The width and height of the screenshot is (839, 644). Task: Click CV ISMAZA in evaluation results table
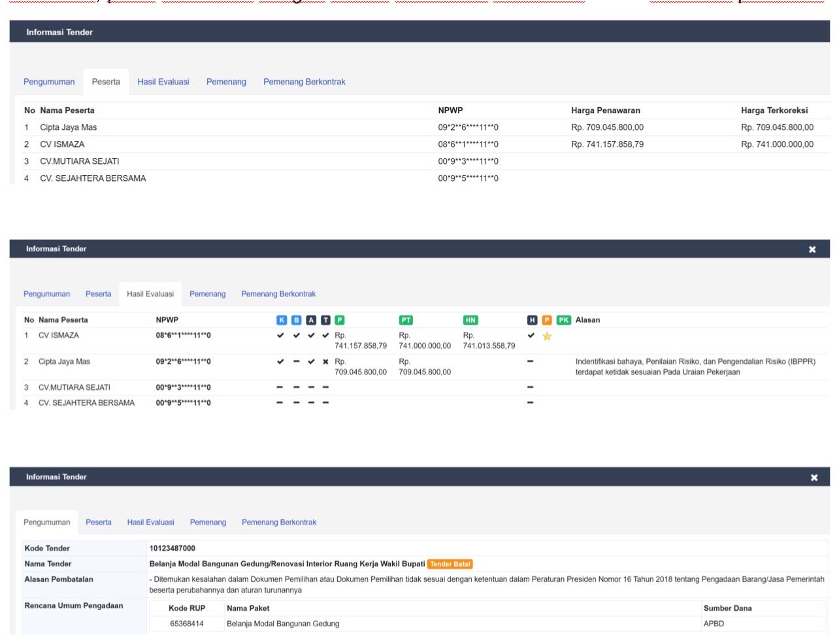pos(59,335)
